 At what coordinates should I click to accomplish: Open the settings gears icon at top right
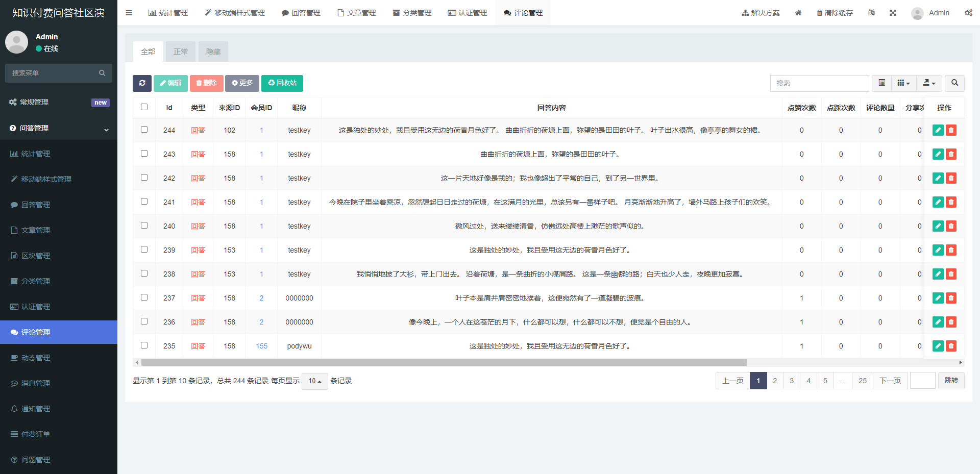[968, 13]
